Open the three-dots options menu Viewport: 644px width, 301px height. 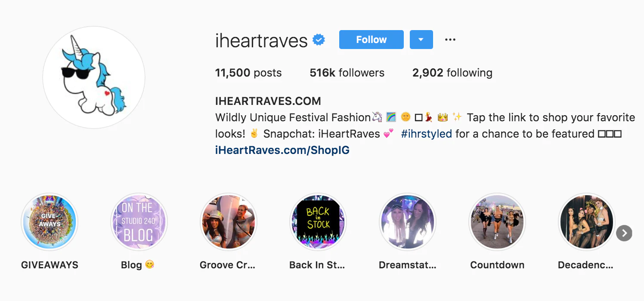point(450,40)
